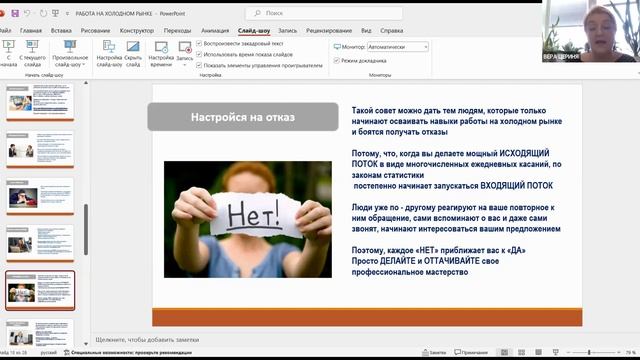
Task: Click the line Поэтому, каждое «НЕТ» приближает
Action: click(x=439, y=250)
